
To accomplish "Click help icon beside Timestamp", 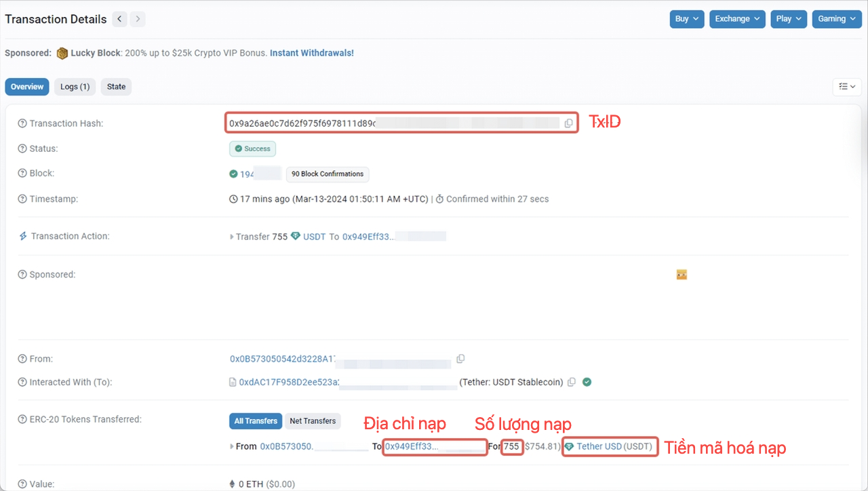I will (x=22, y=199).
